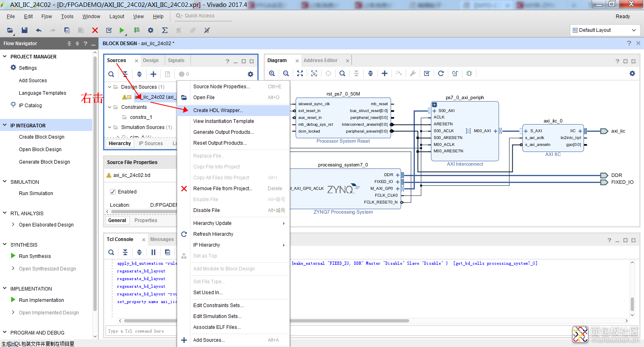Click Collapse All icon in Sources toolbar
The image size is (644, 347).
(125, 74)
